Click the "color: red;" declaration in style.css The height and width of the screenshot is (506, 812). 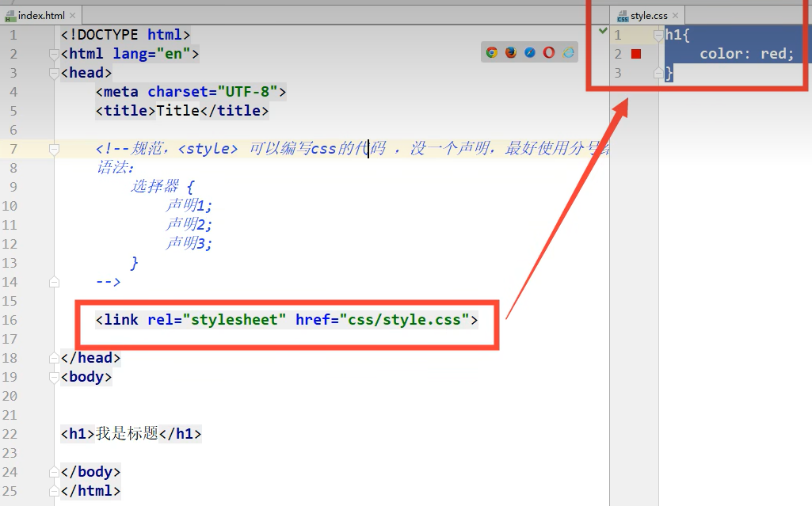[746, 54]
